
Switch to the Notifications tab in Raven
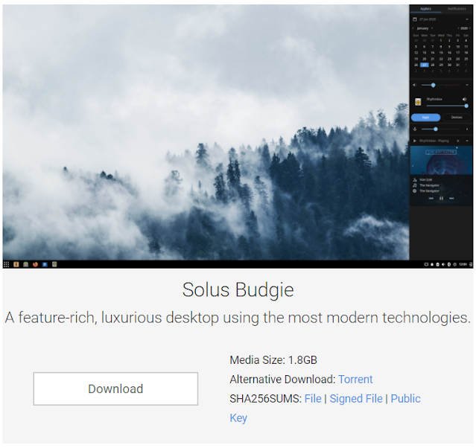coord(457,9)
